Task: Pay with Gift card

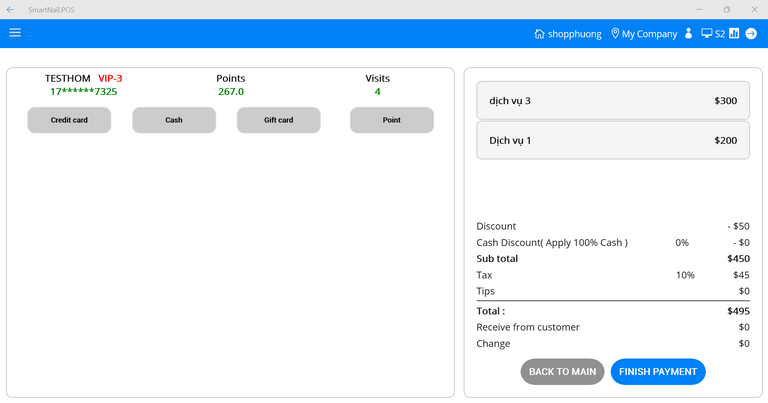Action: (278, 120)
